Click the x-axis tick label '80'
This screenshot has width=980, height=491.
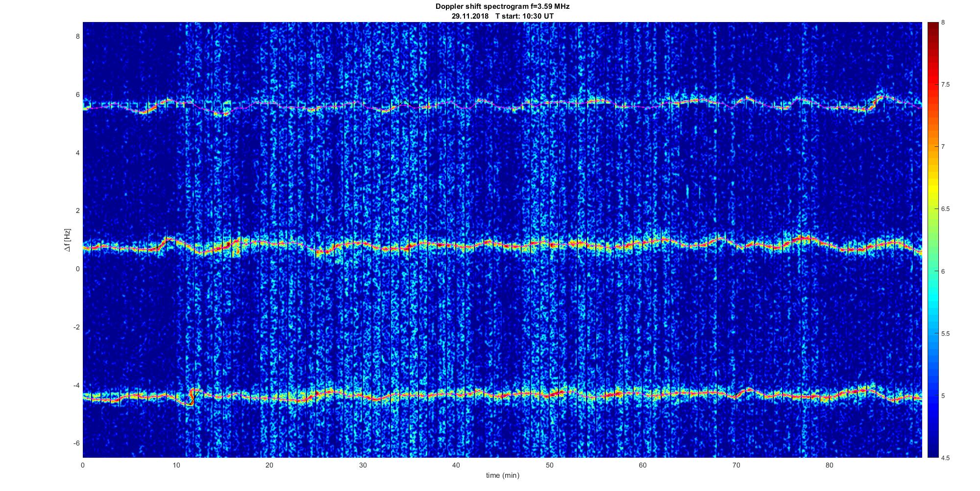(830, 465)
